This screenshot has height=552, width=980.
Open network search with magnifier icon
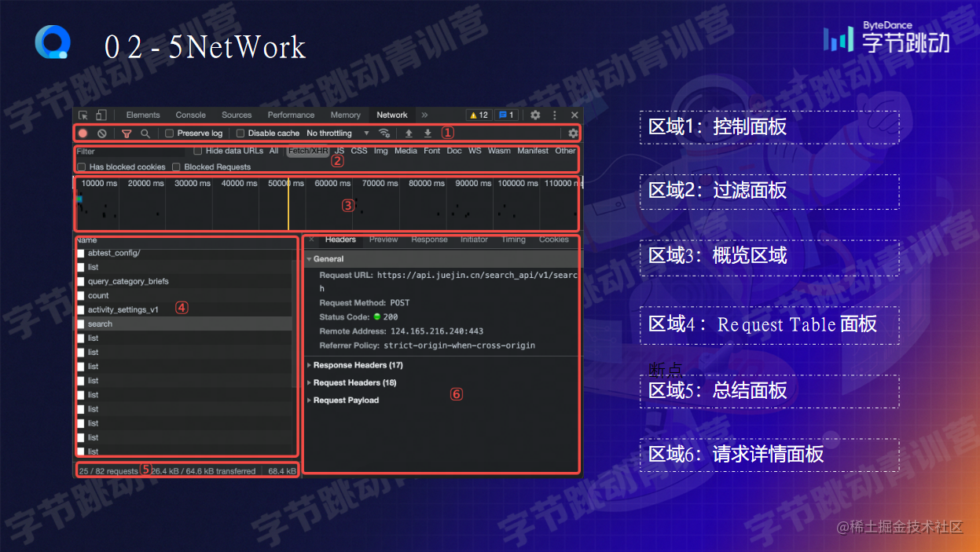coord(145,133)
